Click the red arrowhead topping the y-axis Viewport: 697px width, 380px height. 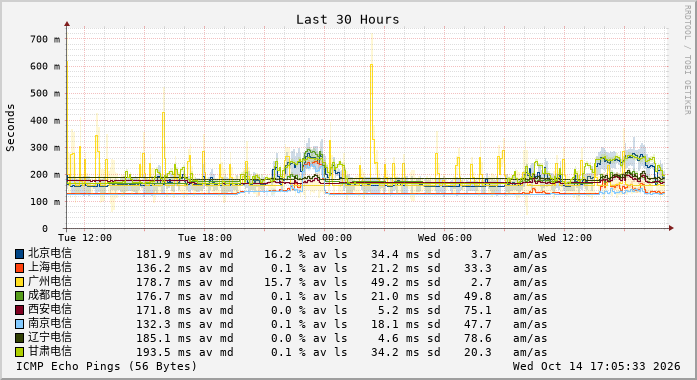coord(67,24)
